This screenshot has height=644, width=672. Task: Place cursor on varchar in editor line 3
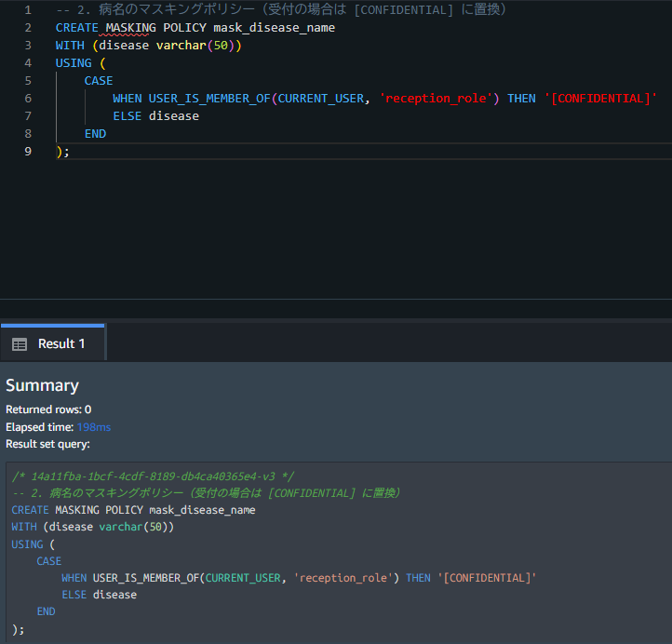[181, 45]
